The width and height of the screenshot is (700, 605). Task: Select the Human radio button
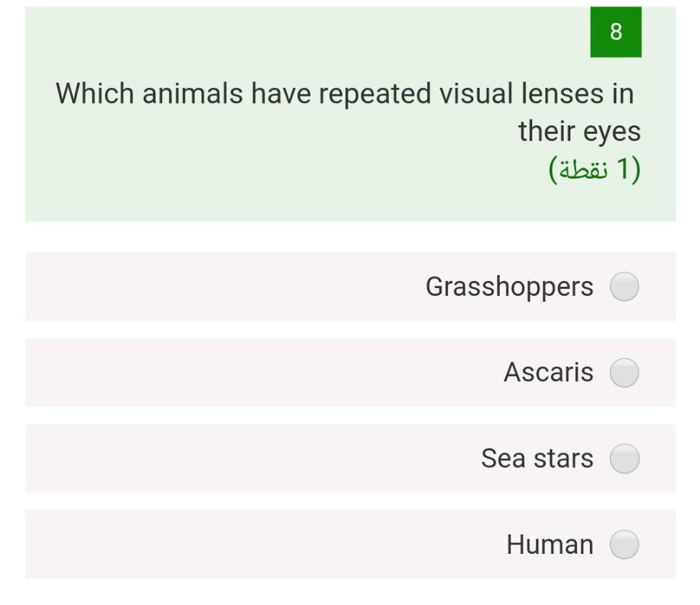tap(624, 545)
